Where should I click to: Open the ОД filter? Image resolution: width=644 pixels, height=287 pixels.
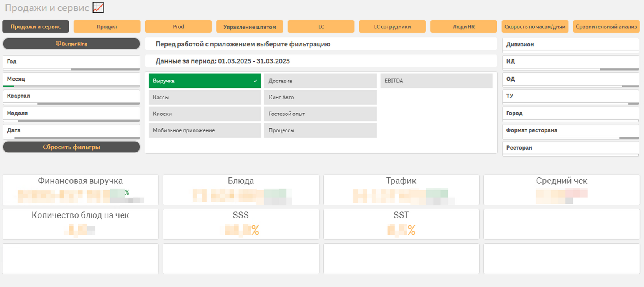(570, 80)
